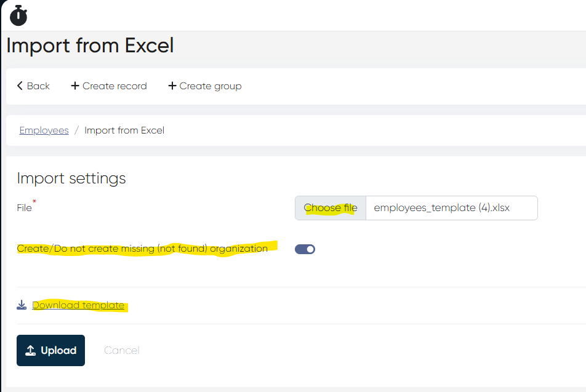Click the Import from Excel breadcrumb text
Viewport: 586px width, 392px height.
pos(124,130)
